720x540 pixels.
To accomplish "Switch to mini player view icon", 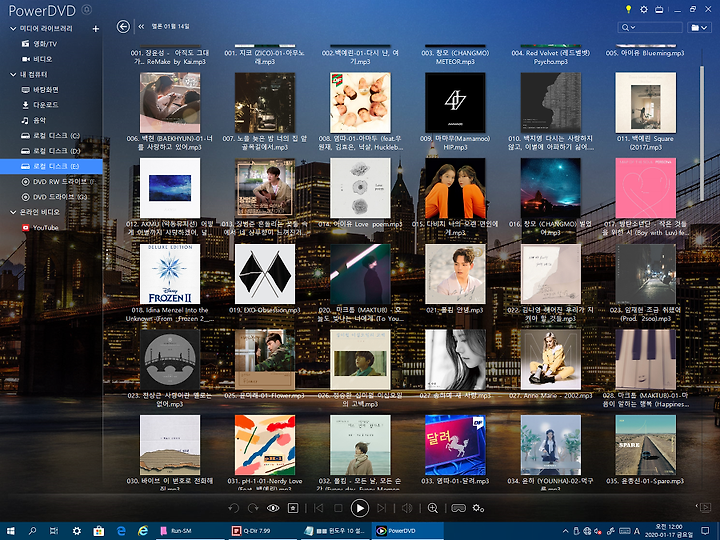I will click(x=705, y=507).
